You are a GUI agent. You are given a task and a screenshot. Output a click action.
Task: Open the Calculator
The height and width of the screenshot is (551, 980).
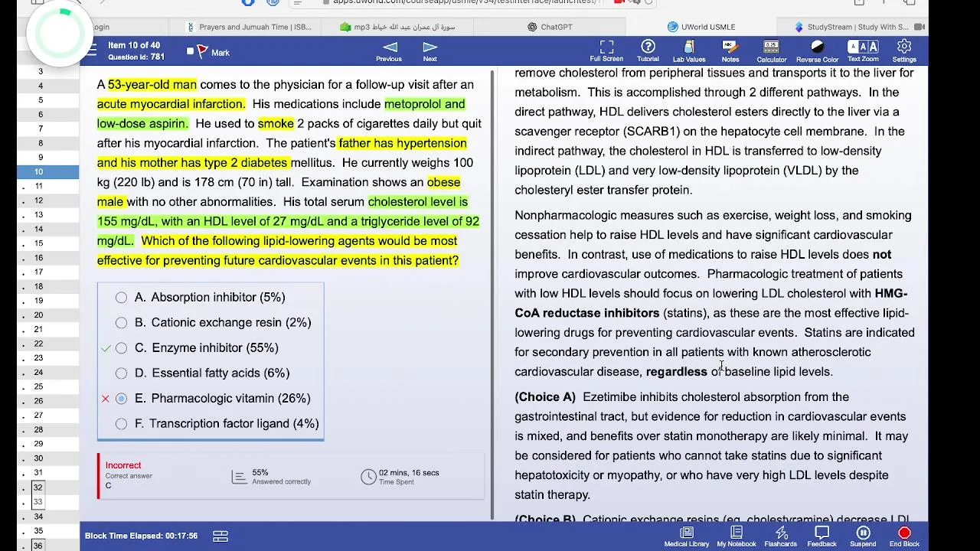click(x=771, y=51)
